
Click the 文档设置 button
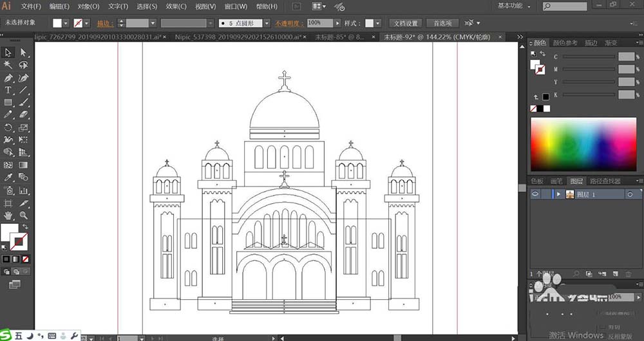click(x=406, y=23)
